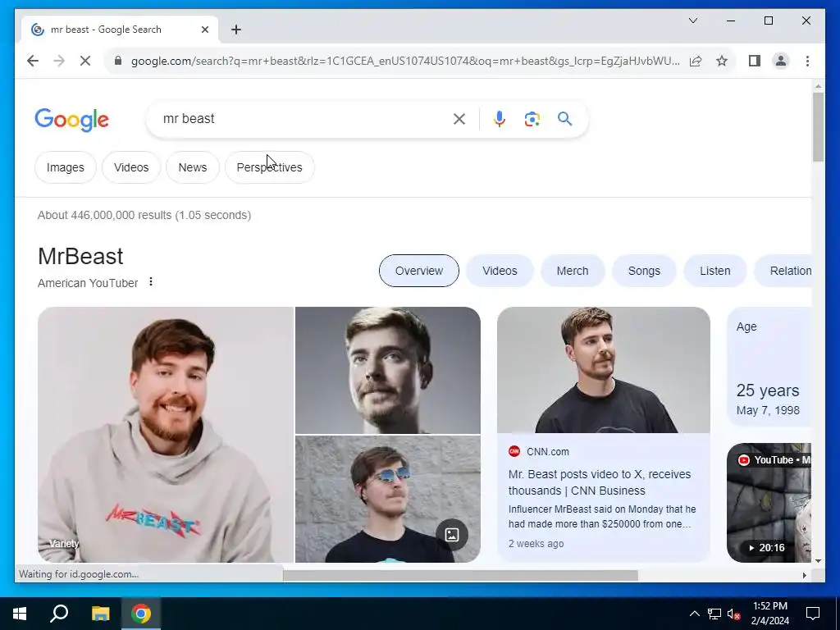View site information via lock icon
The height and width of the screenshot is (630, 840).
[118, 61]
